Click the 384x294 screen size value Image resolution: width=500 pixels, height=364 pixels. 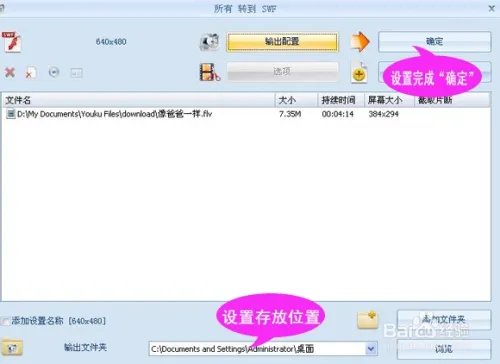point(383,114)
